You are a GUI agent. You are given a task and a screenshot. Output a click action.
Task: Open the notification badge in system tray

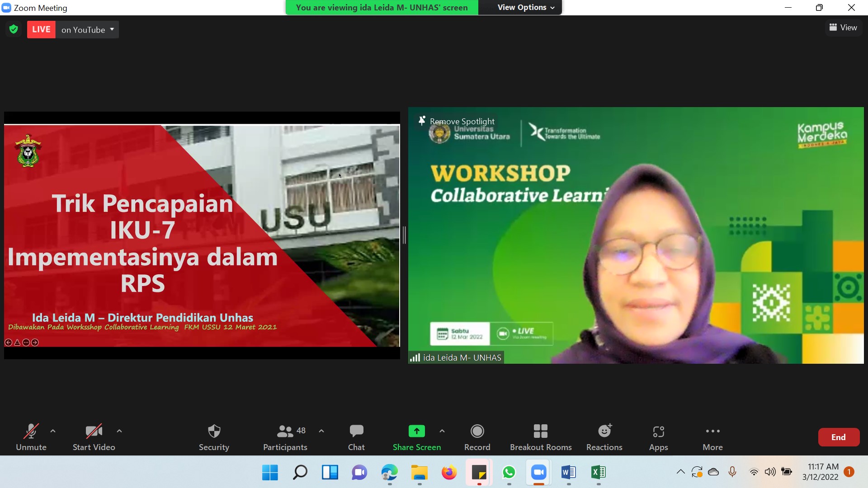coord(849,472)
